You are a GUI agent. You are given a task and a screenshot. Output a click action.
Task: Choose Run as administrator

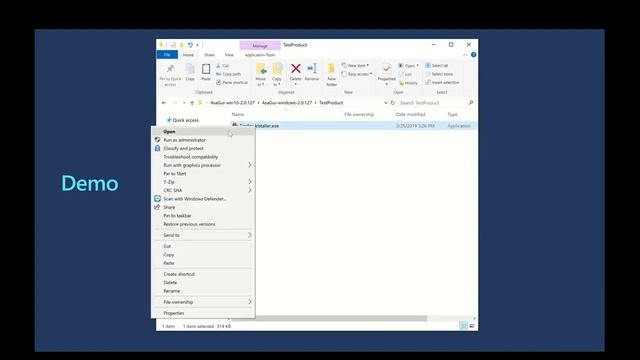(x=203, y=140)
